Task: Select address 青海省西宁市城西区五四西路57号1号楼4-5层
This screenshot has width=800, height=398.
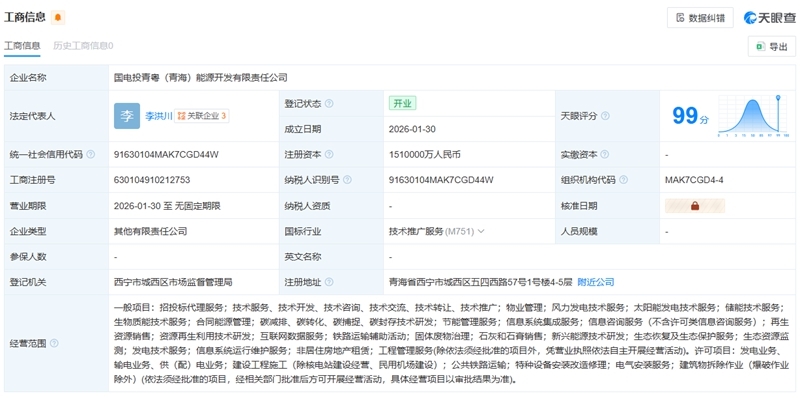Action: pos(480,282)
